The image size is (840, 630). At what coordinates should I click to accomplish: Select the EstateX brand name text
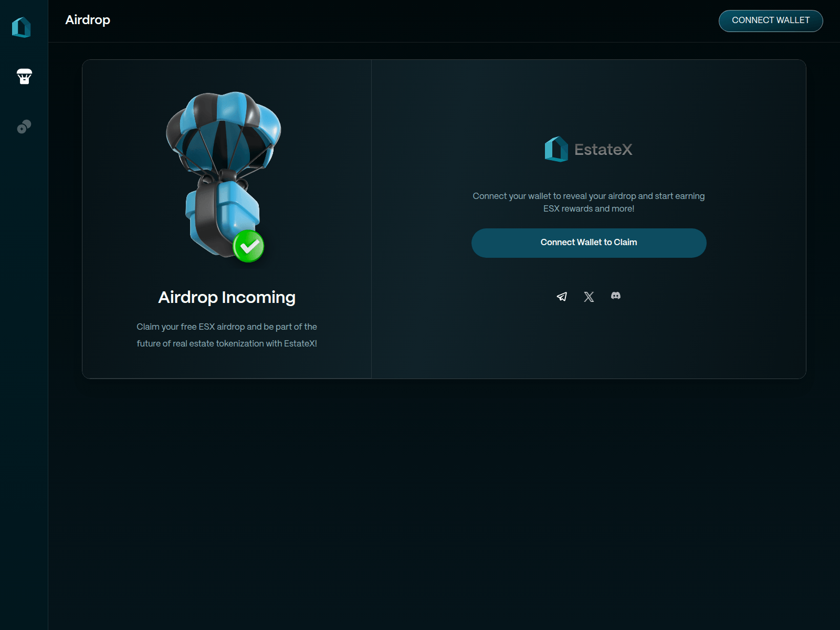pyautogui.click(x=604, y=149)
